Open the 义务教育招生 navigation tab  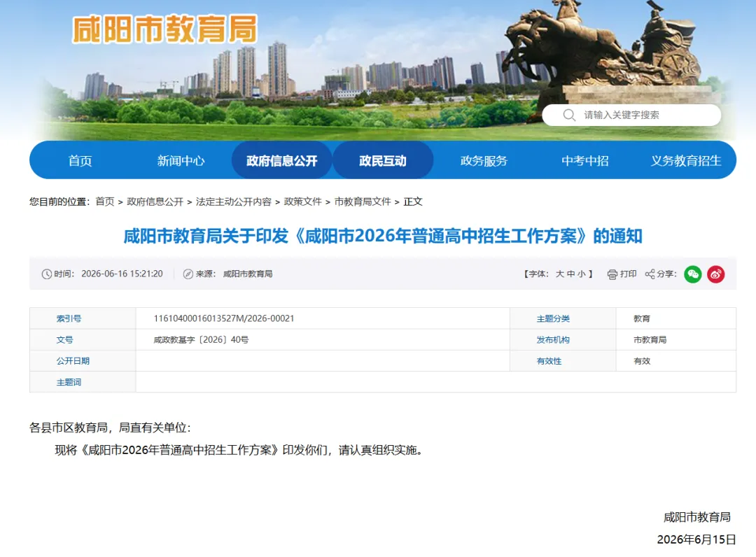click(x=686, y=160)
